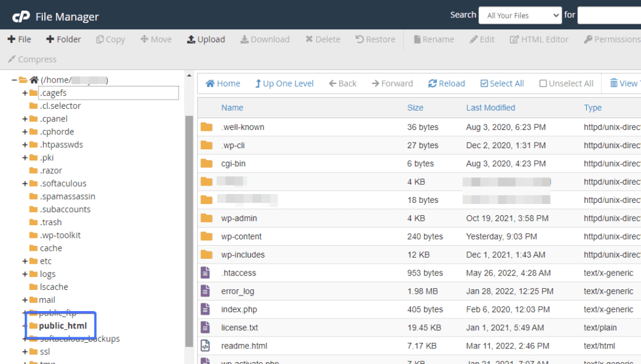The width and height of the screenshot is (641, 364).
Task: Select the wp-content row name
Action: (241, 236)
